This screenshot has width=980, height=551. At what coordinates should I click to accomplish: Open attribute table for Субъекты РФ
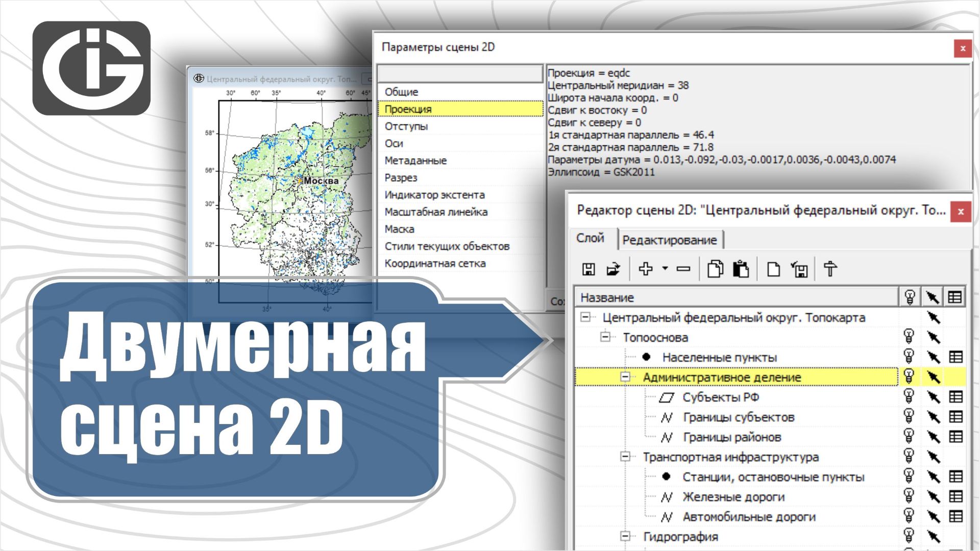point(955,396)
